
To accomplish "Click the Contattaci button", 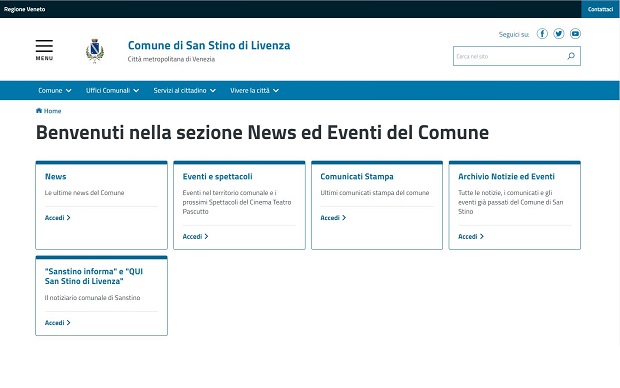I will [x=600, y=9].
